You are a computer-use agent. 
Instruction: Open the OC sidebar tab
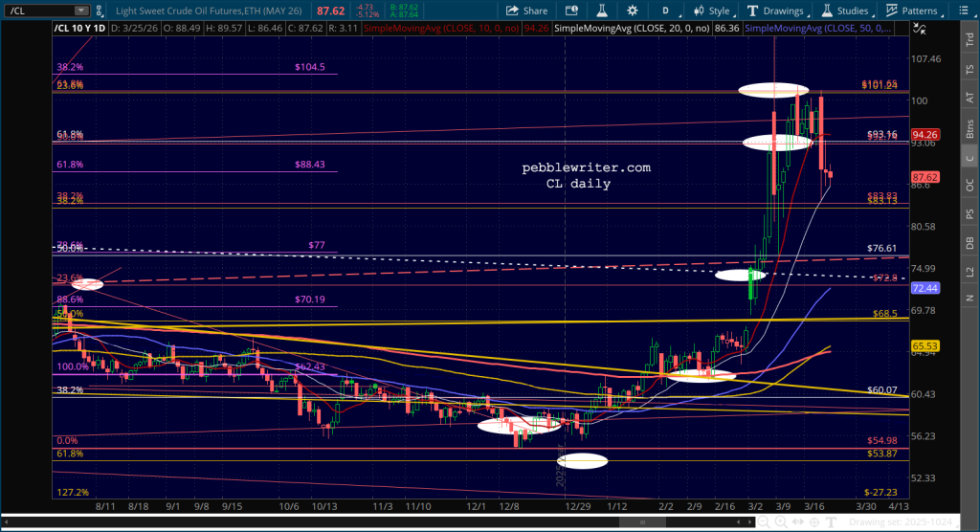click(969, 185)
